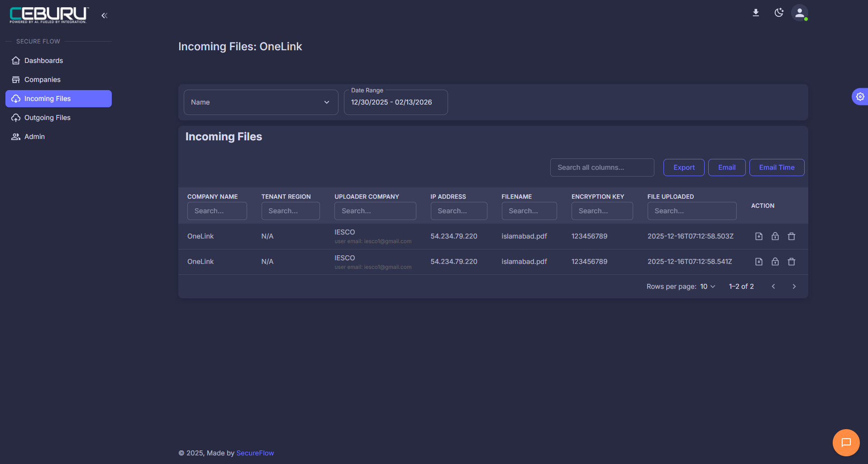Screen dimensions: 868x464
Task: Click the Encryption Key column header
Action: [x=598, y=196]
